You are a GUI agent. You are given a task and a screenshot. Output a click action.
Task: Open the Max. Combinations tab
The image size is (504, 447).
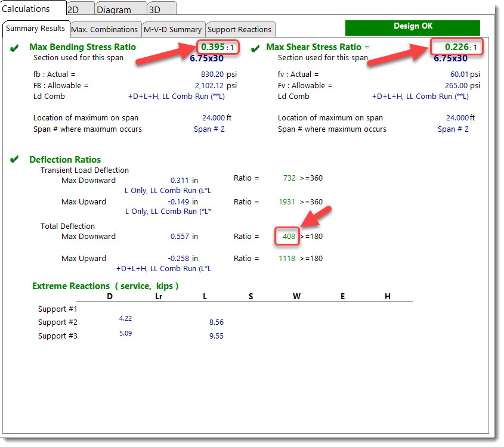tap(105, 29)
